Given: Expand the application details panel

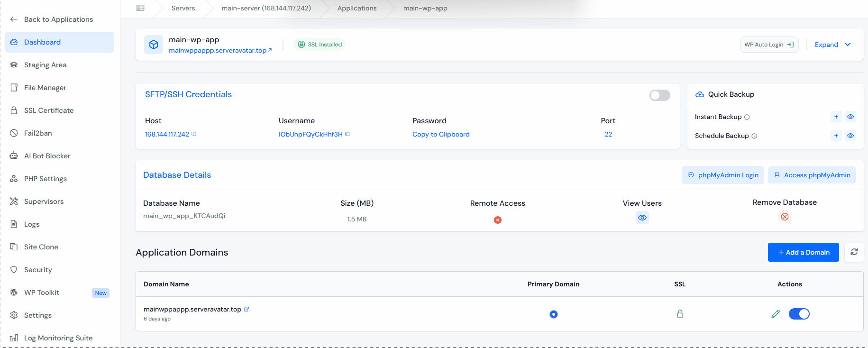Looking at the screenshot, I should point(833,45).
